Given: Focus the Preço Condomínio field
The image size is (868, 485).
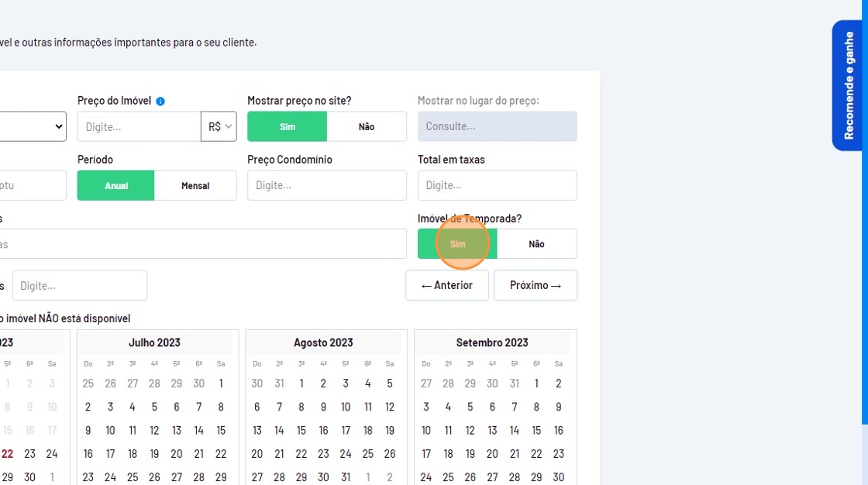Looking at the screenshot, I should tap(326, 186).
